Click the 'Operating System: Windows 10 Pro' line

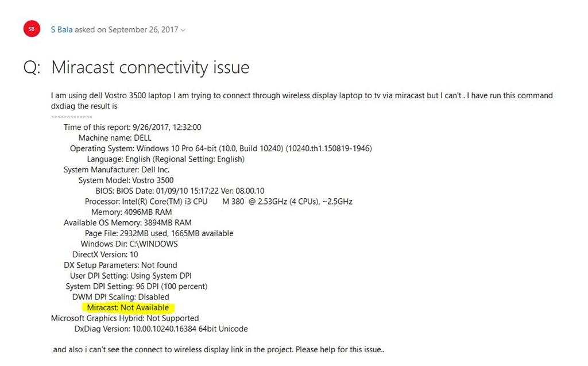click(220, 148)
